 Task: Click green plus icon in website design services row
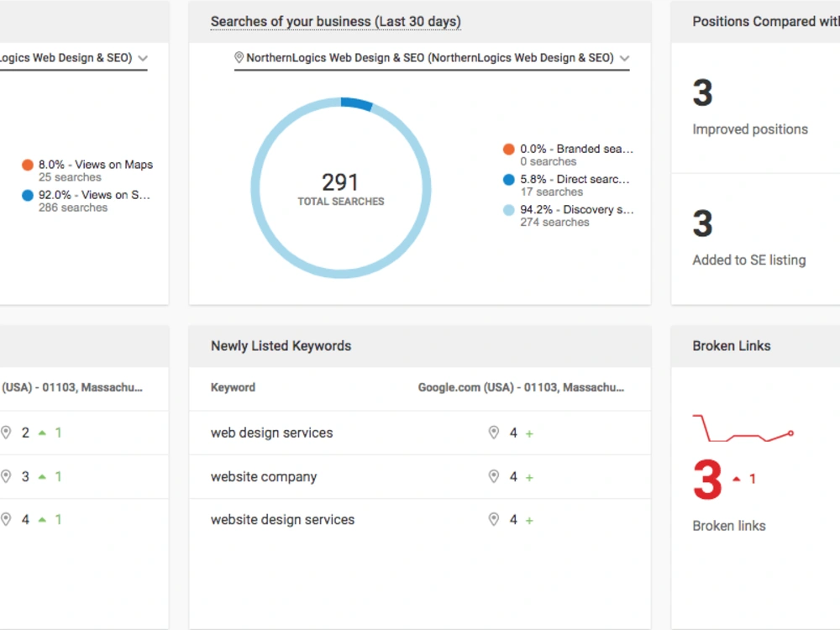pos(529,520)
